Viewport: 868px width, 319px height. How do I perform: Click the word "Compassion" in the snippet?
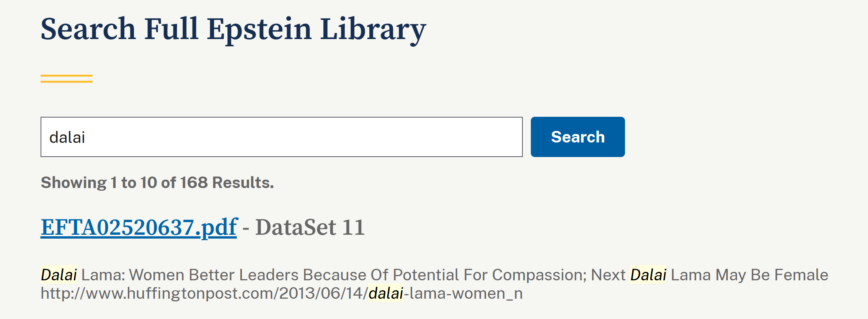[539, 275]
